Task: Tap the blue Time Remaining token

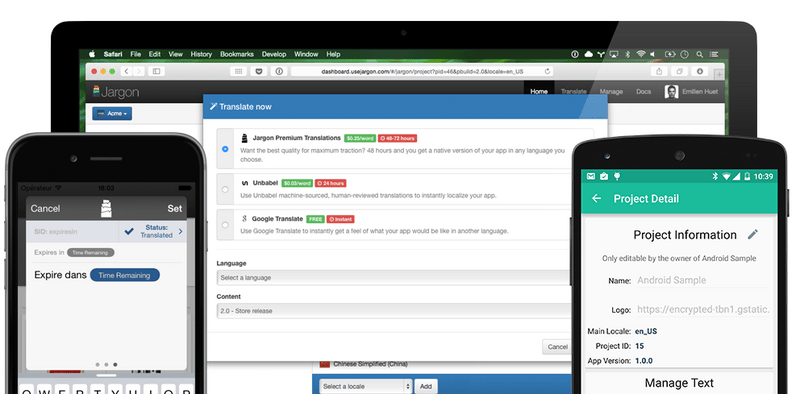Action: (x=124, y=275)
